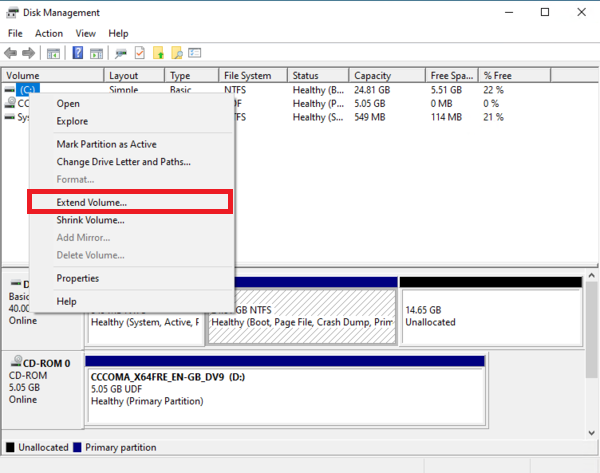The image size is (600, 473).
Task: Sort by the Free Space column header
Action: coord(451,76)
